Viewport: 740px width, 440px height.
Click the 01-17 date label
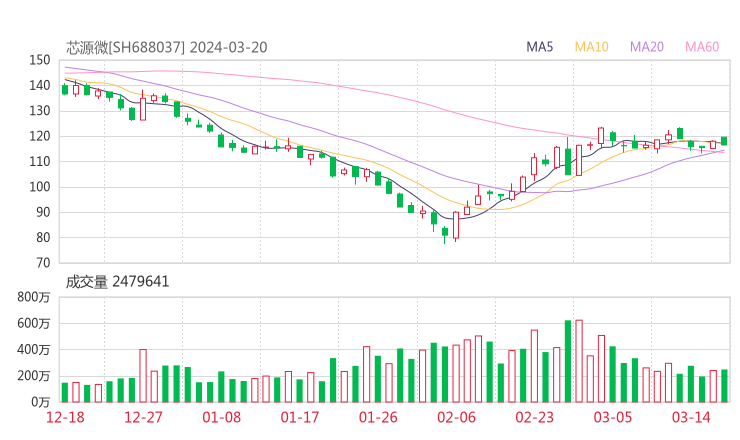300,417
